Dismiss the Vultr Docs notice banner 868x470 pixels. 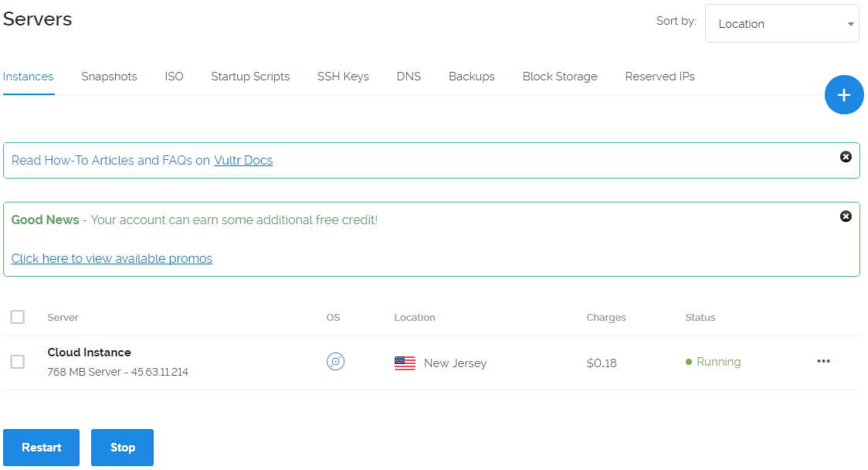tap(846, 157)
